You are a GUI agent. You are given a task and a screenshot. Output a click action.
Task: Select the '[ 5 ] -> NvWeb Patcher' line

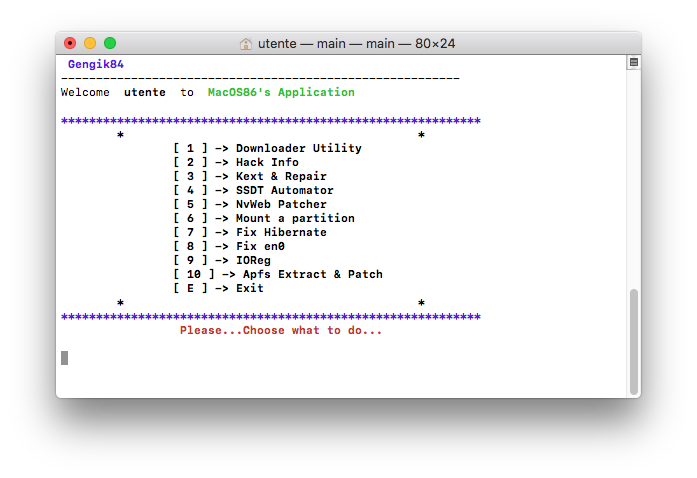click(x=250, y=204)
